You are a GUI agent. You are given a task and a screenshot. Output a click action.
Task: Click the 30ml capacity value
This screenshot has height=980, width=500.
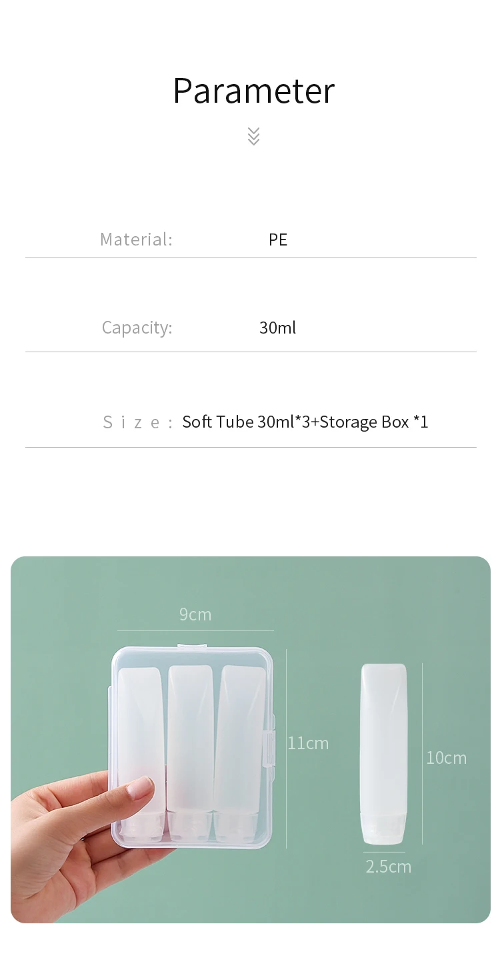277,328
